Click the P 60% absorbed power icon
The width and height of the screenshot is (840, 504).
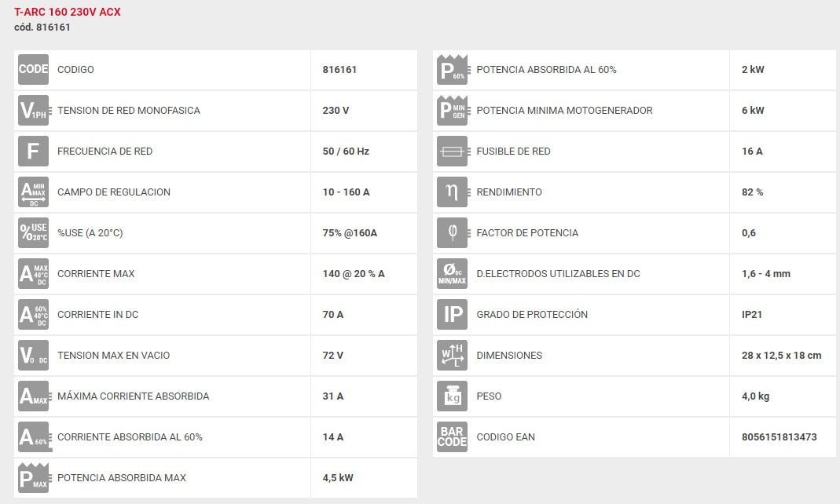coord(453,70)
